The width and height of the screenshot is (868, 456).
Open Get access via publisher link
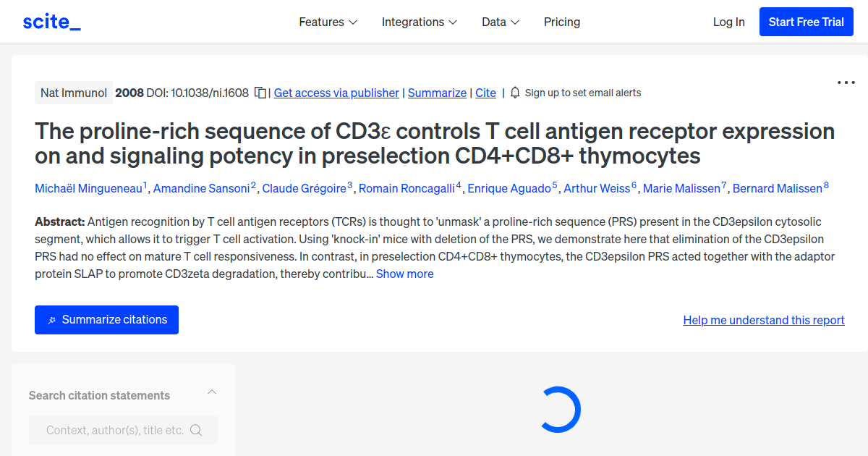(x=336, y=93)
